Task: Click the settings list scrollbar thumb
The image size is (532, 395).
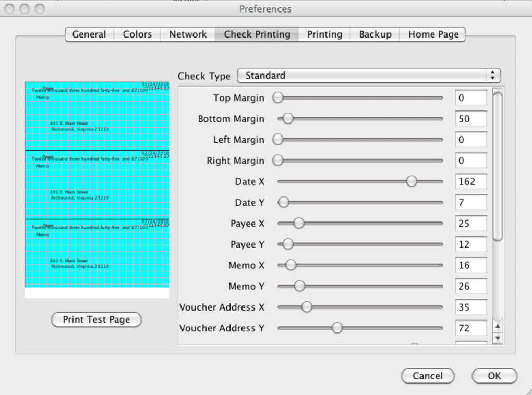Action: tap(498, 166)
